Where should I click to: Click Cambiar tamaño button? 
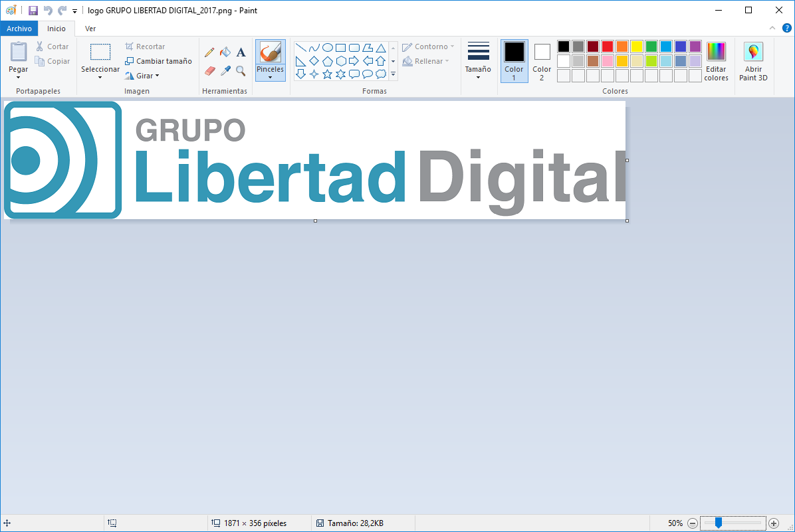(158, 61)
